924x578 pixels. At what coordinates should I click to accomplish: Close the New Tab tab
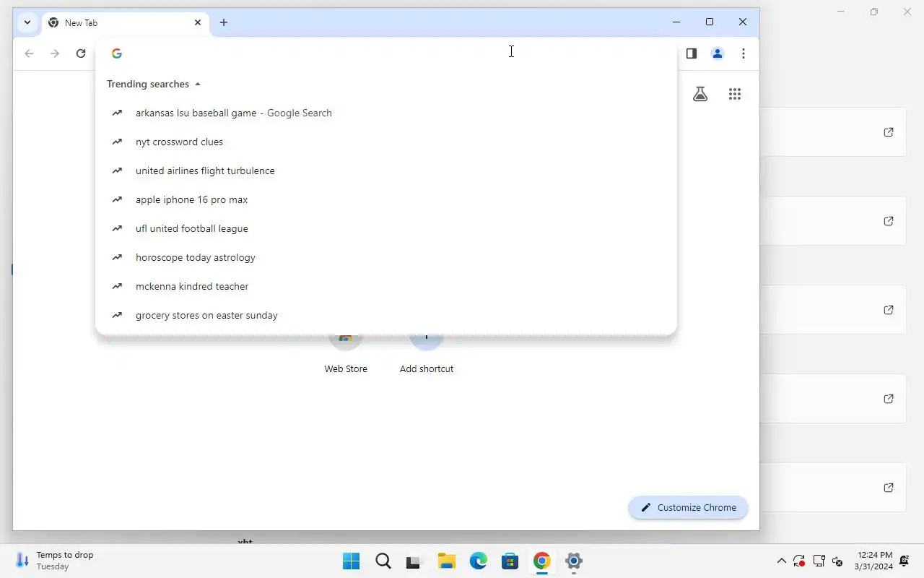coord(198,22)
